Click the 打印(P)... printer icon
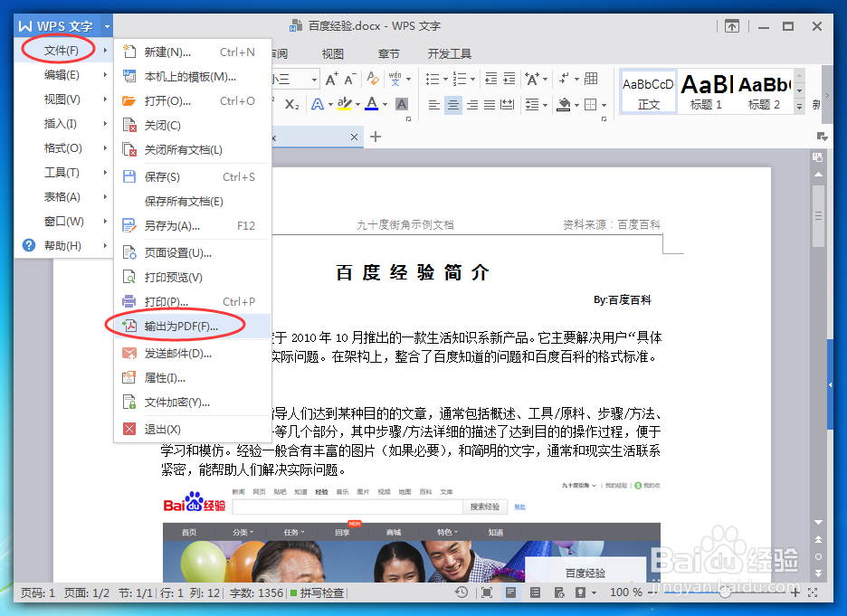The image size is (847, 616). pos(129,301)
